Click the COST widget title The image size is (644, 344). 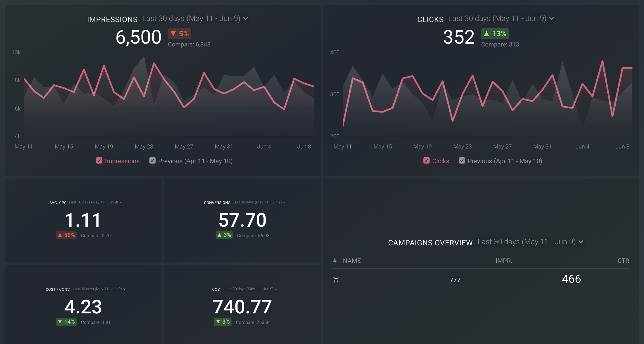point(217,289)
